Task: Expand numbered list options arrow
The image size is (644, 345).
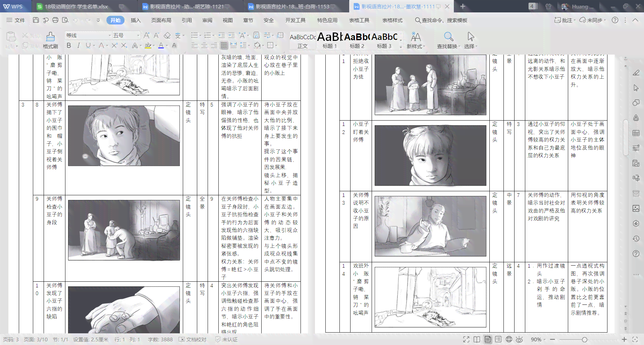Action: point(214,36)
